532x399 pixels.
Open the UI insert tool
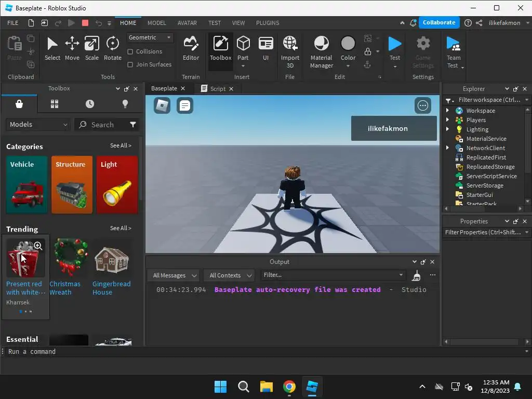click(x=265, y=48)
